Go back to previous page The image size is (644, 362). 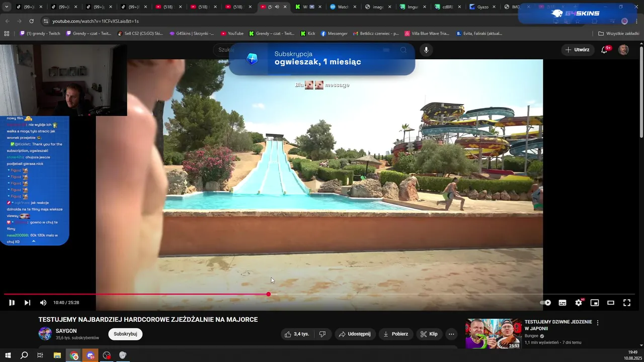[x=7, y=21]
